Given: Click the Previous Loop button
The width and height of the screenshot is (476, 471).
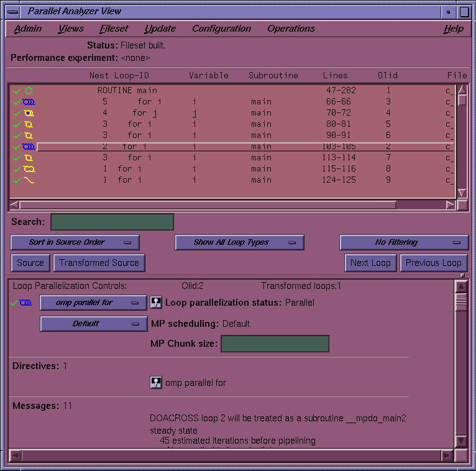Looking at the screenshot, I should coord(434,262).
